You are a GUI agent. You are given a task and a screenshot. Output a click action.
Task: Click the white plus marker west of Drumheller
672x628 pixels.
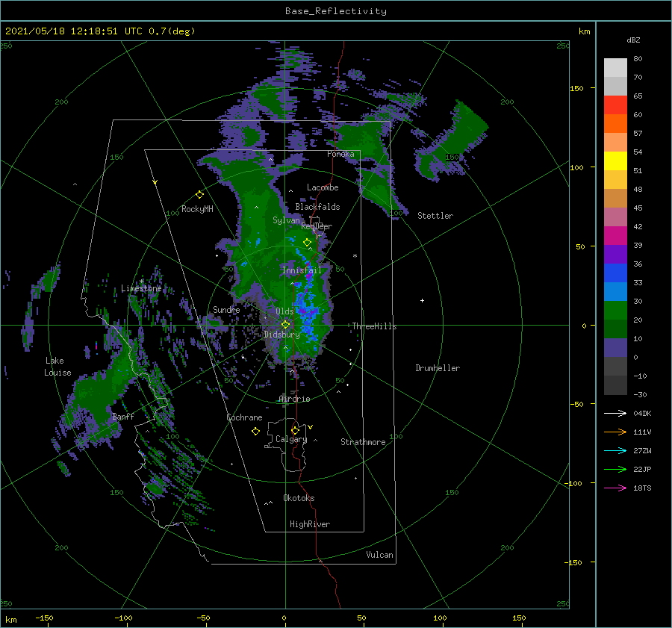click(x=422, y=300)
